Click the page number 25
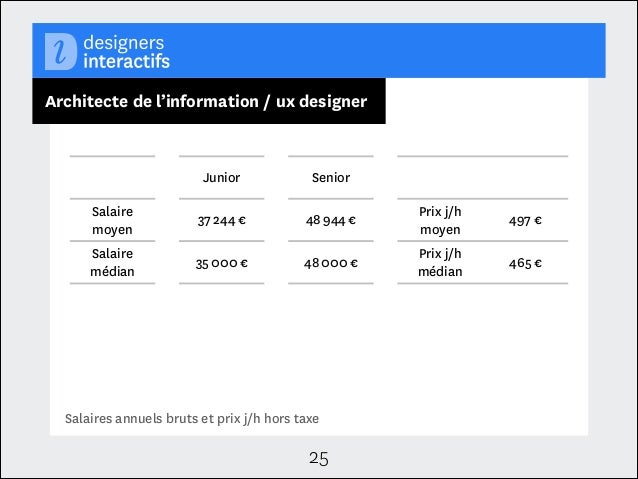Viewport: 638px width, 479px height. point(319,459)
